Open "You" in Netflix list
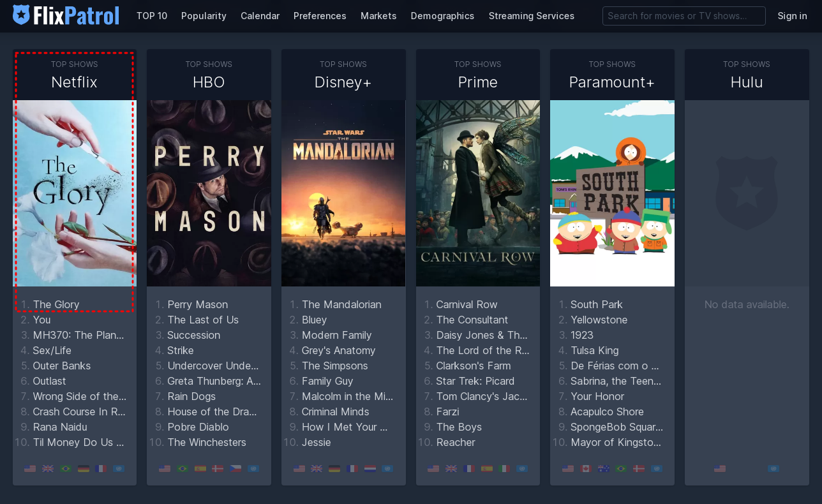This screenshot has height=504, width=822. pyautogui.click(x=41, y=320)
